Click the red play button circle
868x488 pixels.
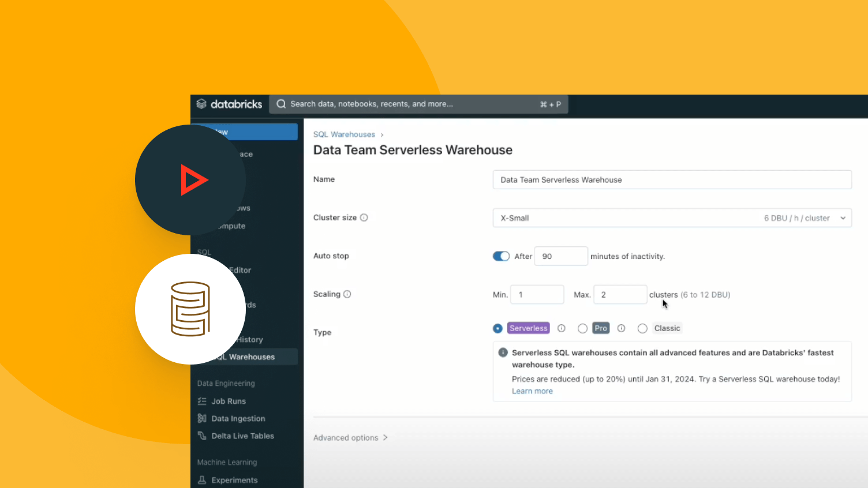click(x=190, y=180)
